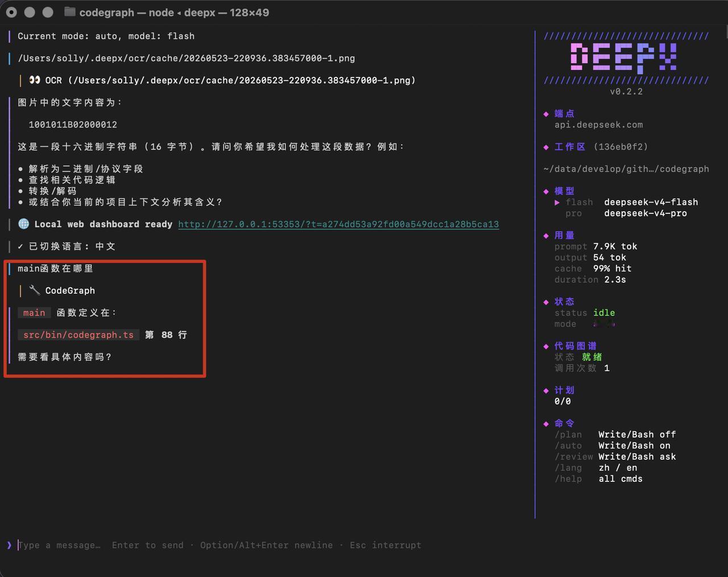Image resolution: width=728 pixels, height=577 pixels.
Task: Click the prompt chevron at input line
Action: point(9,545)
